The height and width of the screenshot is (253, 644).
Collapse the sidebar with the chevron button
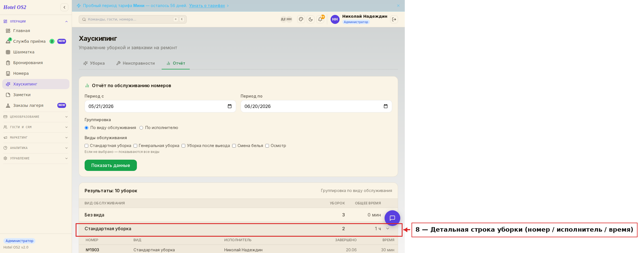pyautogui.click(x=64, y=7)
